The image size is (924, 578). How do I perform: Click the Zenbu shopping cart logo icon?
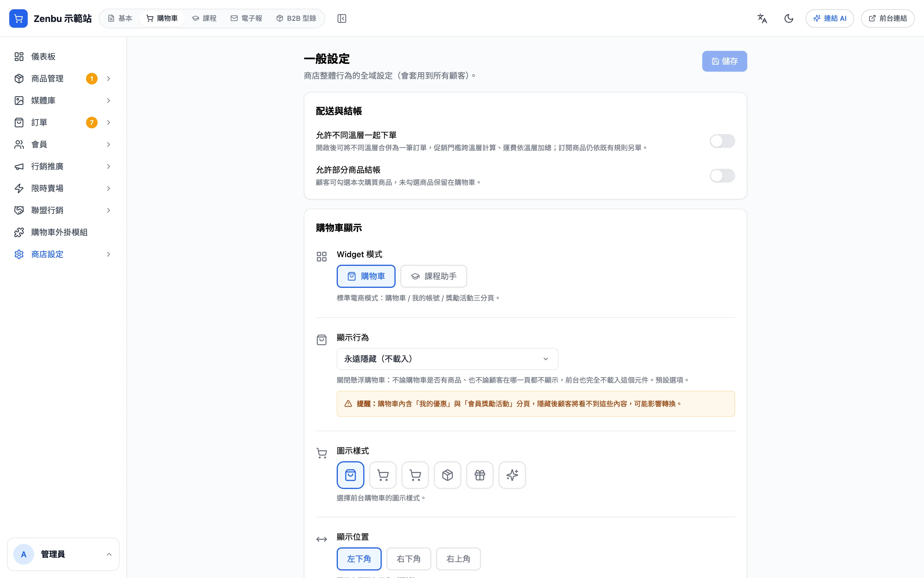[18, 18]
